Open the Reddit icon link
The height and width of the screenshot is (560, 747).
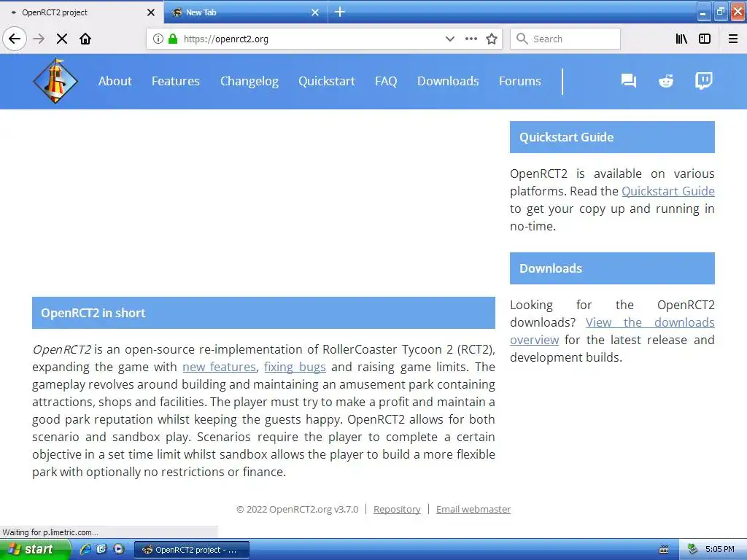tap(666, 81)
